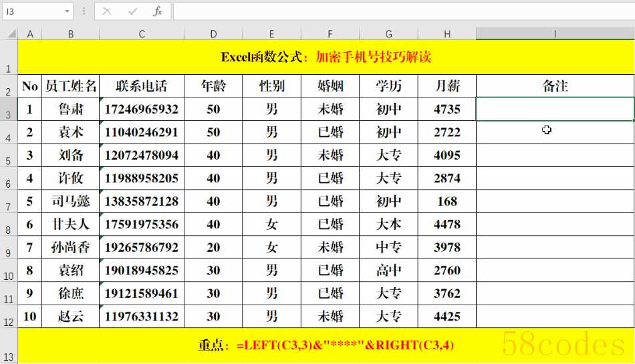Click the name cell '司马懿'
The height and width of the screenshot is (364, 635).
70,201
